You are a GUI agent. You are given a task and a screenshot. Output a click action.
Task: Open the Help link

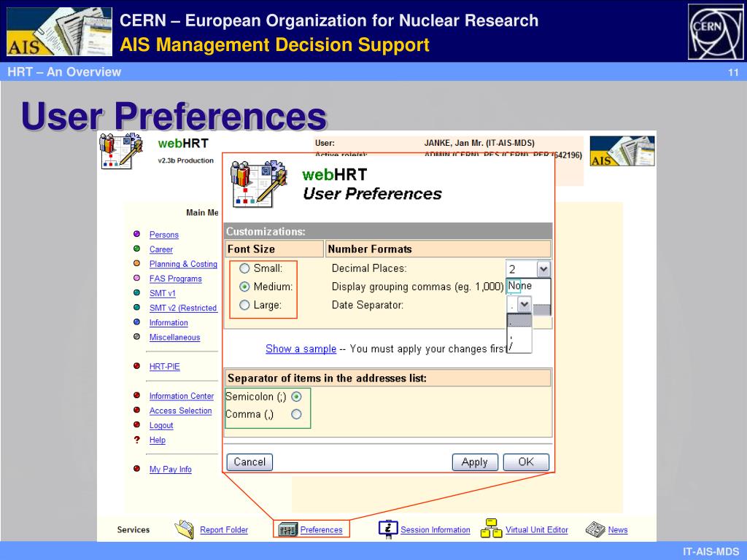pos(158,440)
